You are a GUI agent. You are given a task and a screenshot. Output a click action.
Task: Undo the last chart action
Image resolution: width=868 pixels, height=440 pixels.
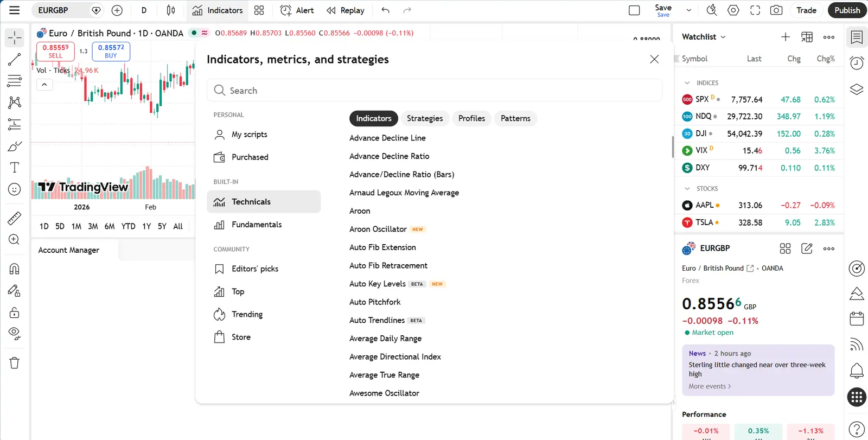pyautogui.click(x=386, y=10)
